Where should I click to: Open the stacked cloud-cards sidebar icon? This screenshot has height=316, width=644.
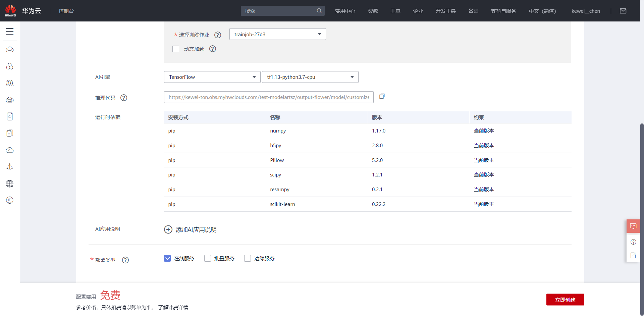tap(10, 133)
